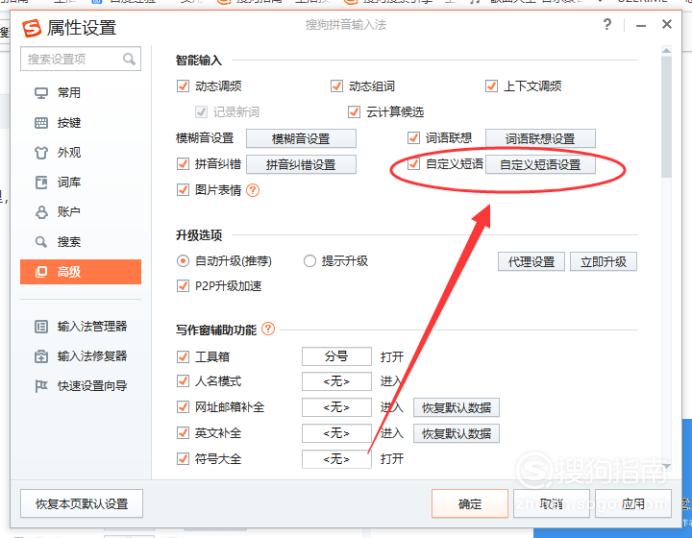Screen dimensions: 692x538
Task: Click the monitor icon beside 常用
Action: click(x=41, y=93)
